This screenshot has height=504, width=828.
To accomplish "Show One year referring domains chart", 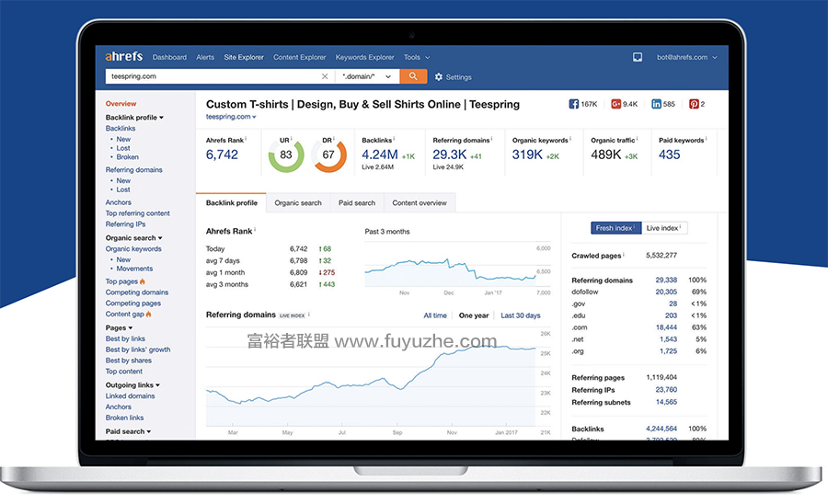I will [x=474, y=315].
